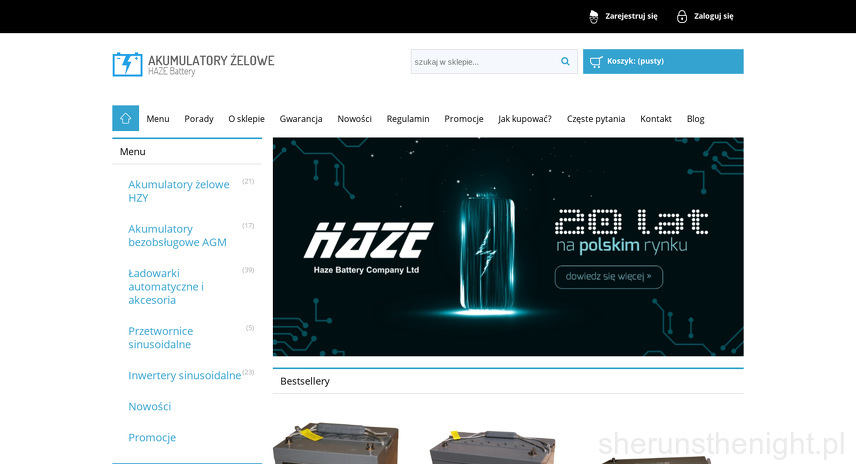Select Nowości in the sidebar menu
This screenshot has width=856, height=464.
click(x=150, y=407)
